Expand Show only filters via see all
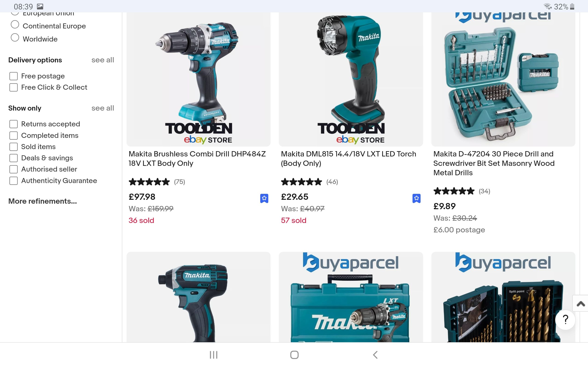Screen dimensions: 588x367 point(102,108)
